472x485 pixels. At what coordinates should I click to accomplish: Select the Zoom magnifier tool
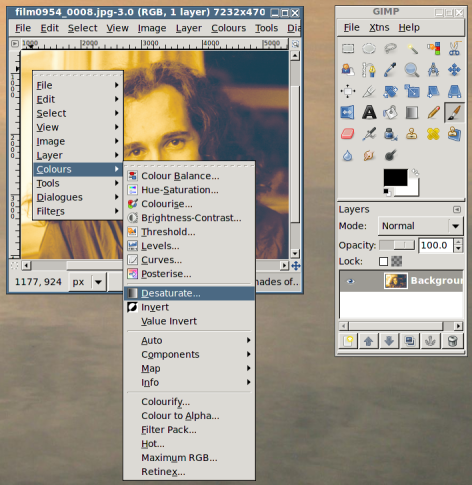(412, 70)
